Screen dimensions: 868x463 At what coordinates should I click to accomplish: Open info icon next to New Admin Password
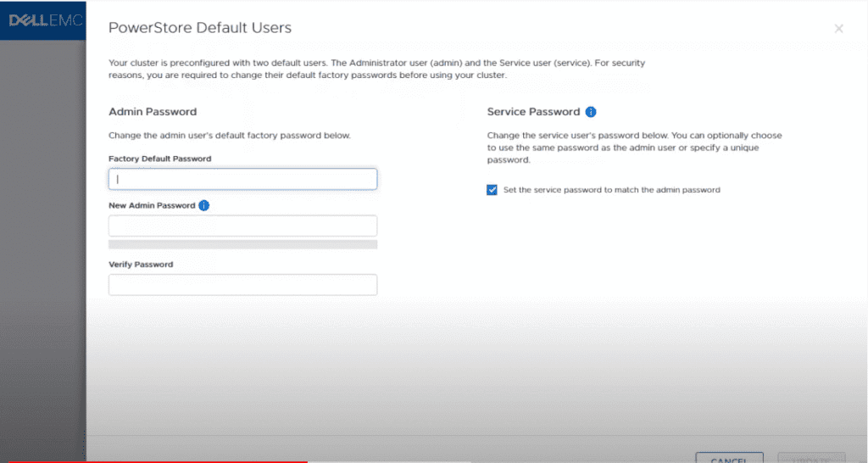pyautogui.click(x=203, y=205)
